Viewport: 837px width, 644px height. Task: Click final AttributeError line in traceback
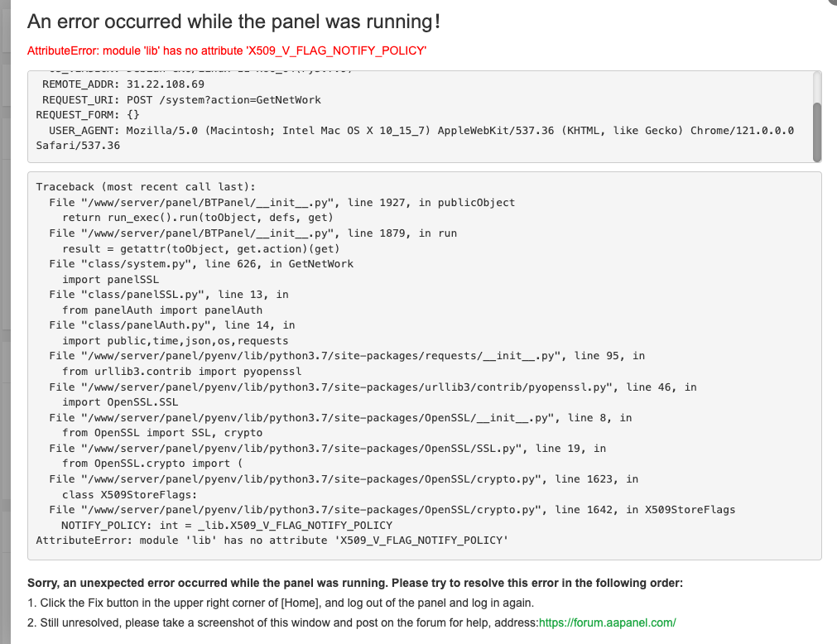click(271, 541)
